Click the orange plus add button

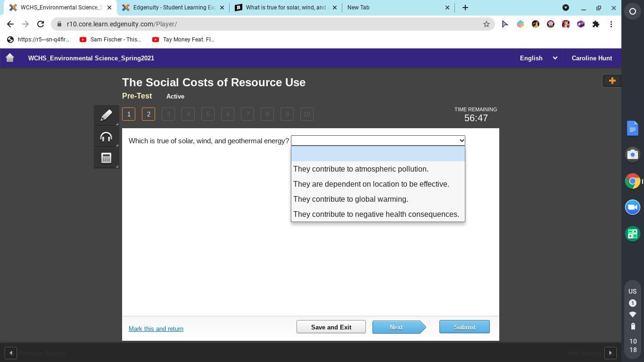[x=612, y=81]
